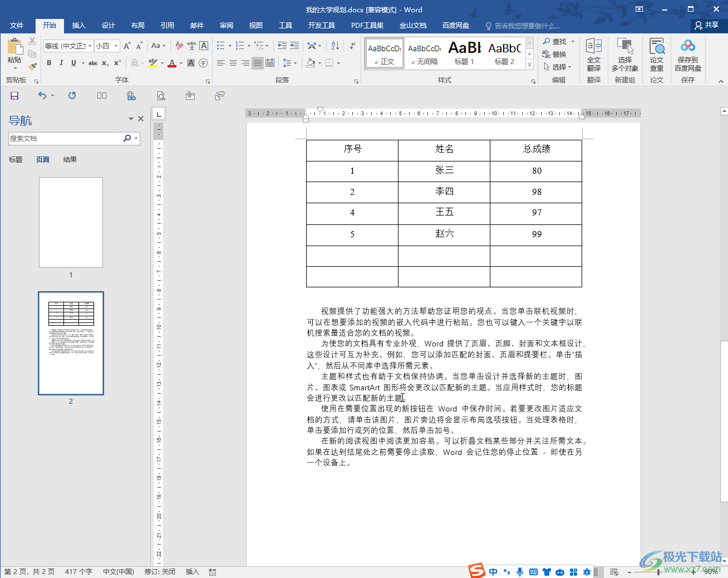Click the Format Painter brush icon
The height and width of the screenshot is (578, 728).
tap(32, 66)
